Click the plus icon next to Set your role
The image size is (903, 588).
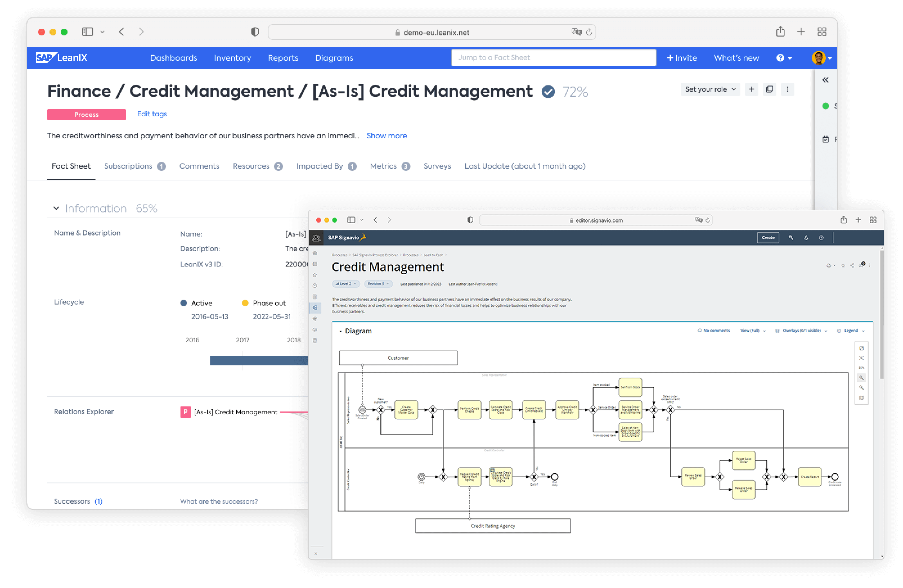[751, 89]
